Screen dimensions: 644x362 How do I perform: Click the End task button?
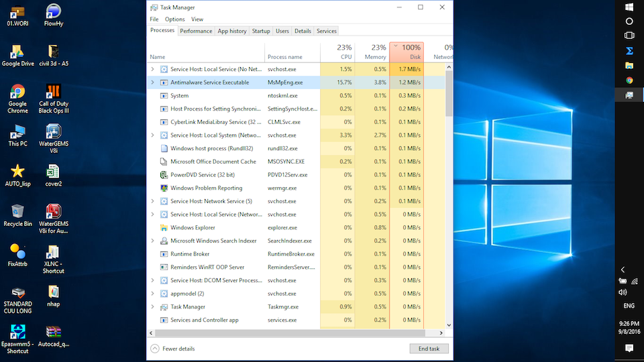pos(429,349)
